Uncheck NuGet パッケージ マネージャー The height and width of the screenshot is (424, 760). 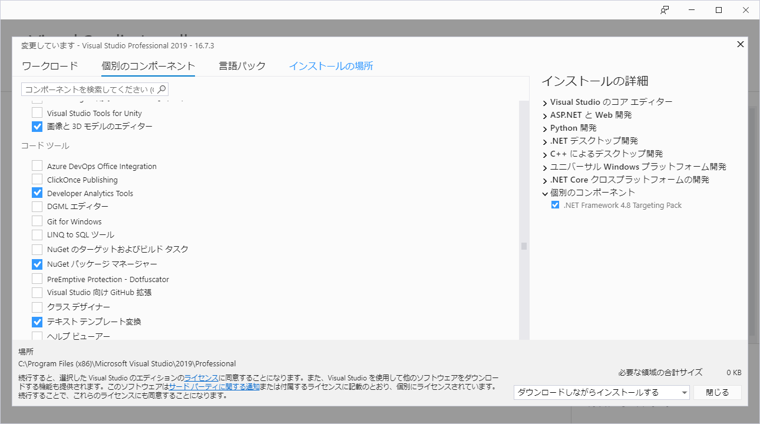(x=37, y=264)
